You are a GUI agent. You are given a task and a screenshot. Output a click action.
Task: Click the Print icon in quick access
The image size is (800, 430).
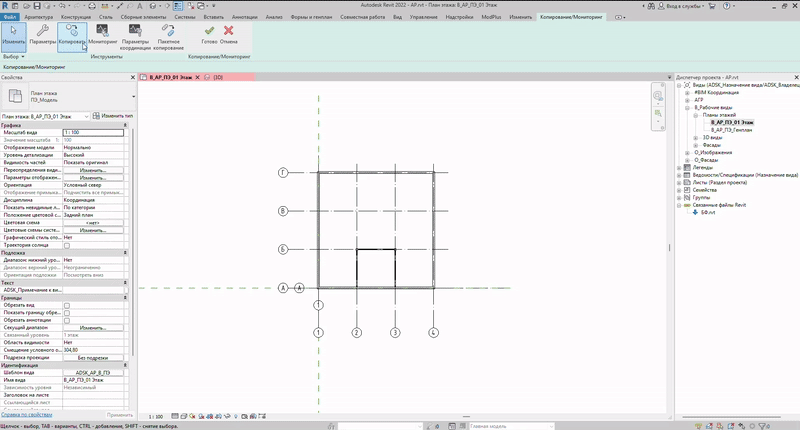92,6
